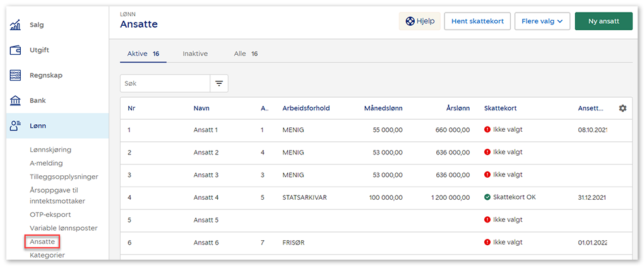The image size is (644, 266).
Task: Click the Hent skattekort button
Action: (x=477, y=21)
